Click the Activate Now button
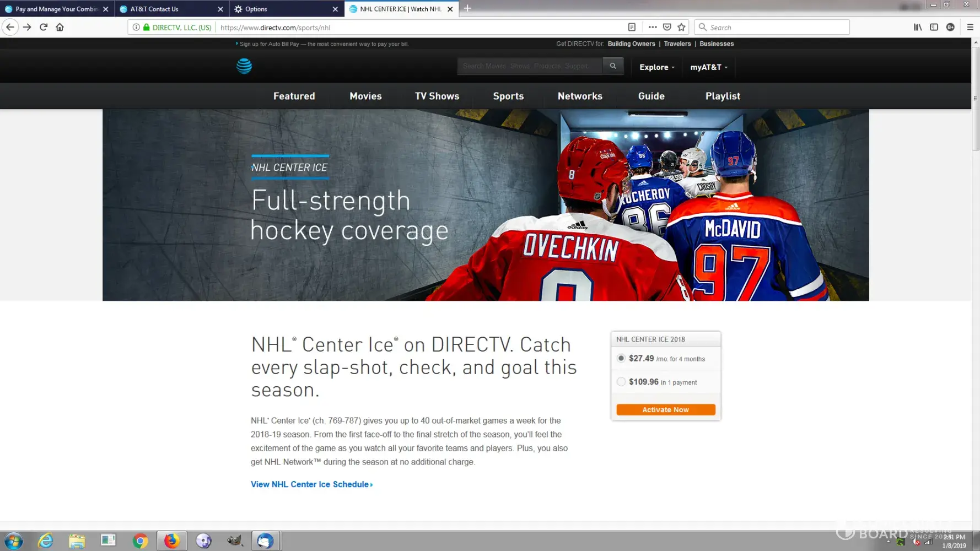Screen dimensions: 980x551 pyautogui.click(x=666, y=409)
